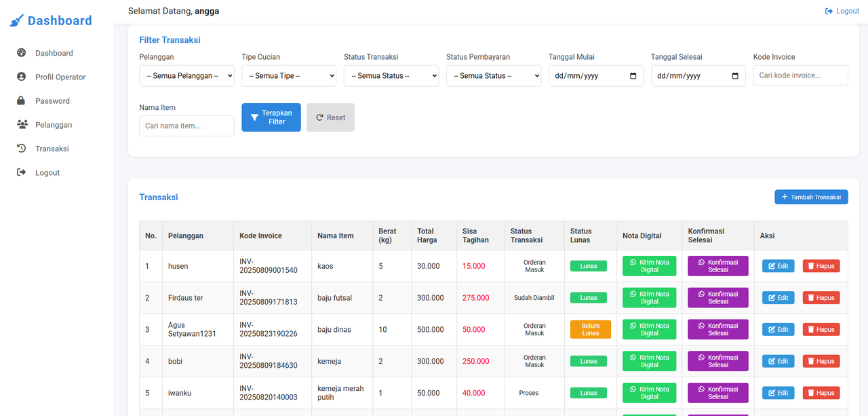Click invoice code INV-20250809171813
This screenshot has height=416, width=868.
coord(269,298)
